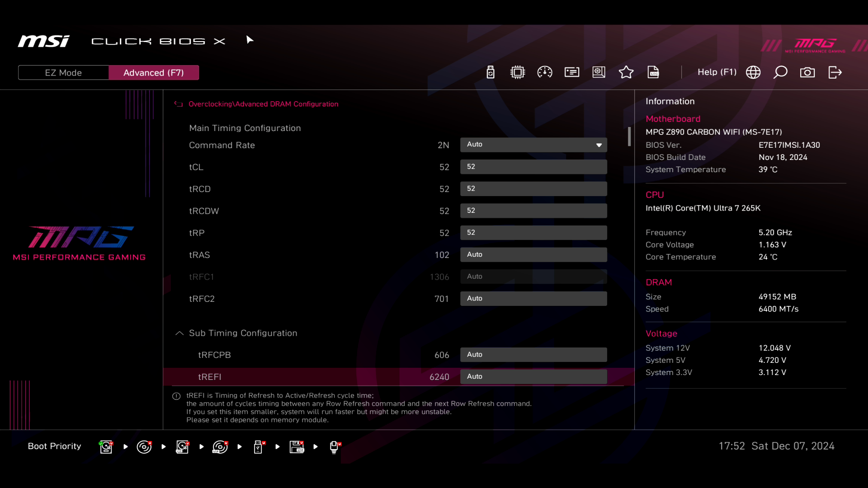
Task: Open the Command Rate Auto dropdown
Action: point(533,145)
